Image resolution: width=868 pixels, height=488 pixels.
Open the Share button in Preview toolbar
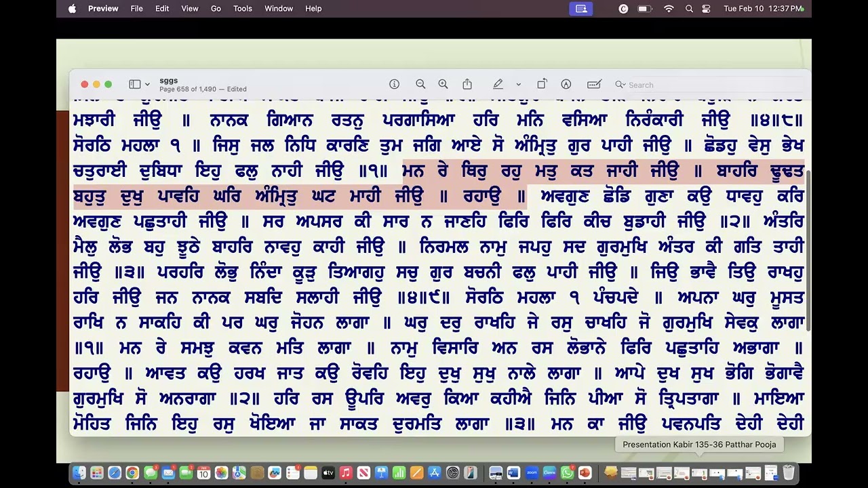point(467,84)
